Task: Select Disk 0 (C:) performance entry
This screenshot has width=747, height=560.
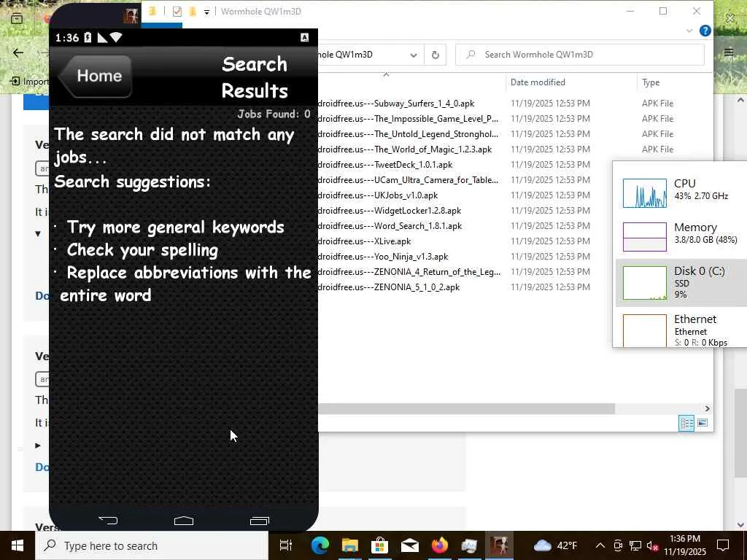Action: click(681, 283)
